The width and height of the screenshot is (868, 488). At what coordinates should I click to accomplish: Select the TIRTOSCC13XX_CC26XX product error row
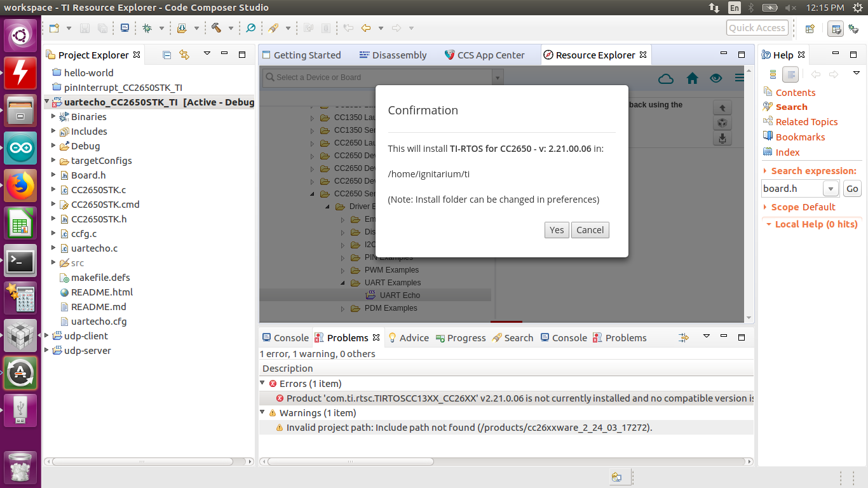pyautogui.click(x=506, y=398)
